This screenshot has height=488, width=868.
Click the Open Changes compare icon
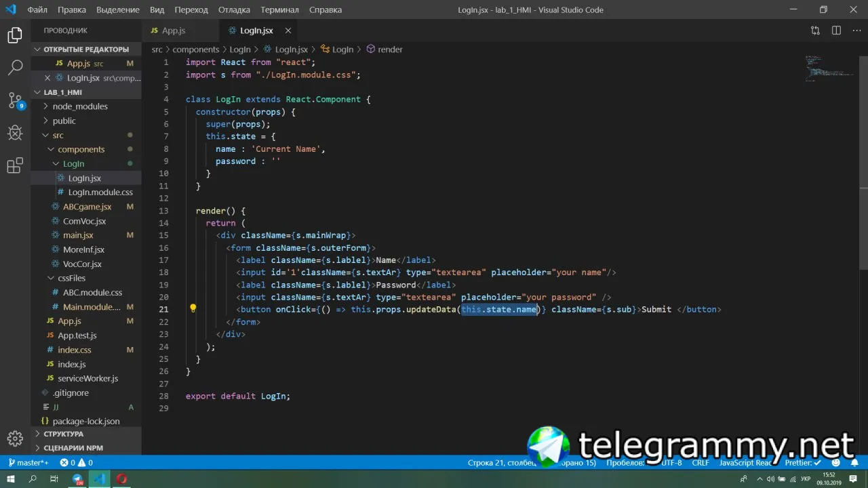tap(815, 30)
